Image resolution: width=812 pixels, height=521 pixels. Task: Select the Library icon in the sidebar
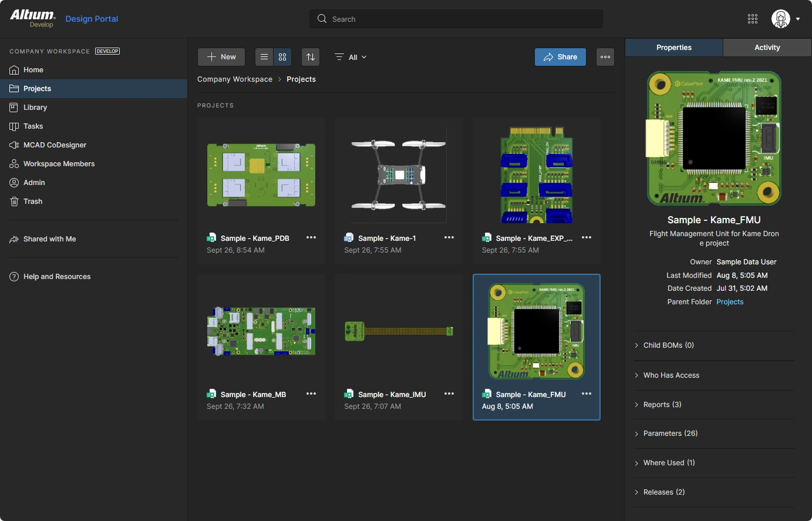(35, 107)
